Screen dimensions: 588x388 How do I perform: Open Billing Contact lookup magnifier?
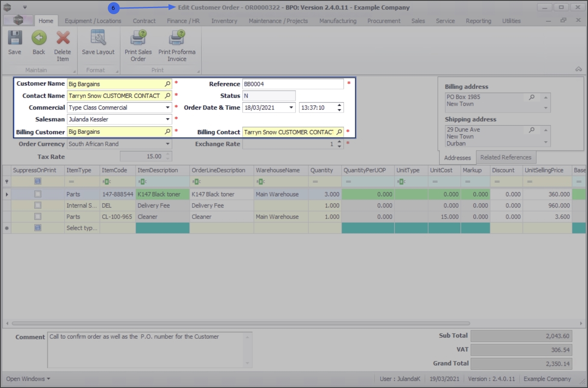pos(339,132)
